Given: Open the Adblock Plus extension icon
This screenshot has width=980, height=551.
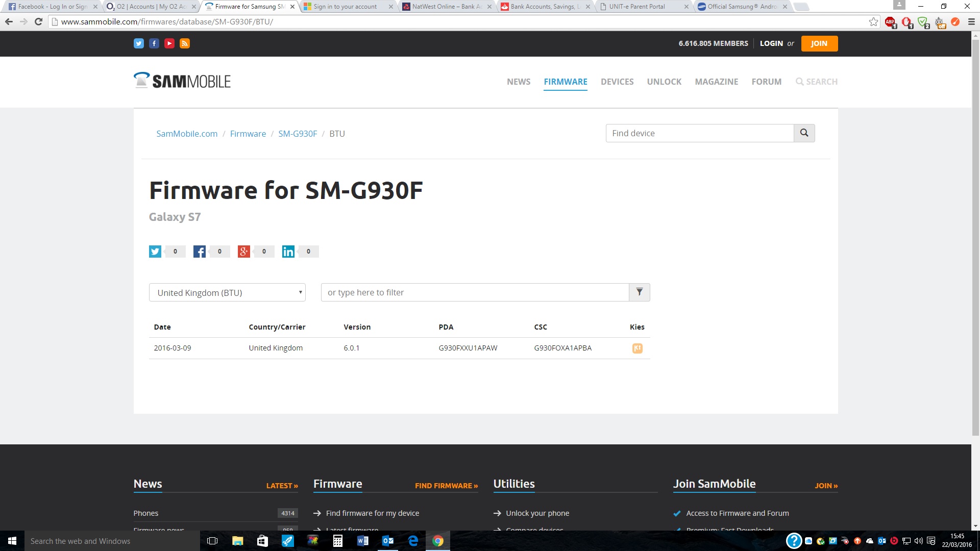Looking at the screenshot, I should (x=891, y=22).
